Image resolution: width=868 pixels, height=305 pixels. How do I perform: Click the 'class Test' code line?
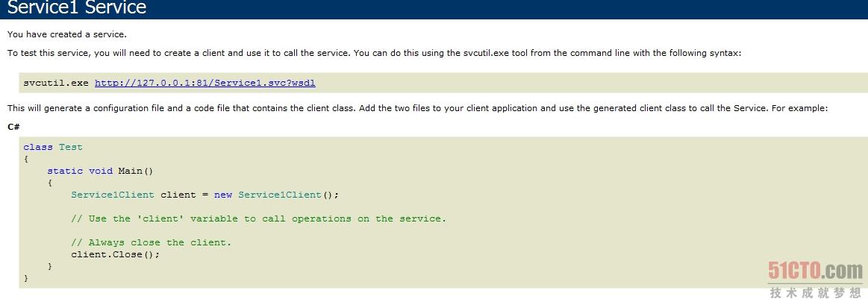tap(52, 147)
